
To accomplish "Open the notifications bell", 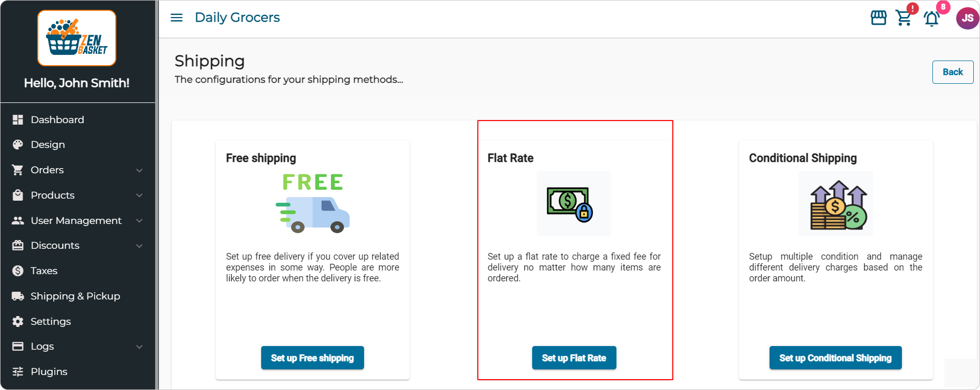I will [931, 19].
